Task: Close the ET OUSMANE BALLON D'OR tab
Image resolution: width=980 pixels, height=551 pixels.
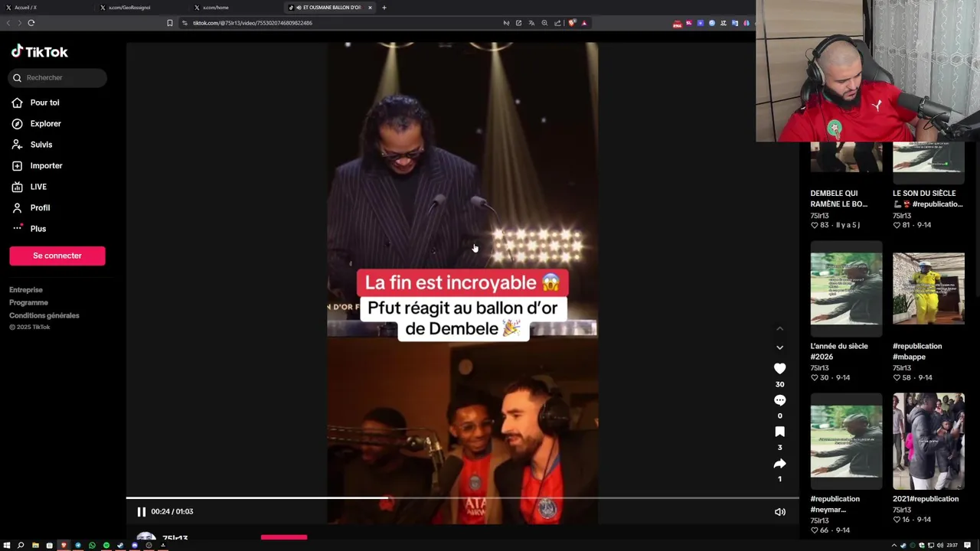Action: tap(370, 8)
